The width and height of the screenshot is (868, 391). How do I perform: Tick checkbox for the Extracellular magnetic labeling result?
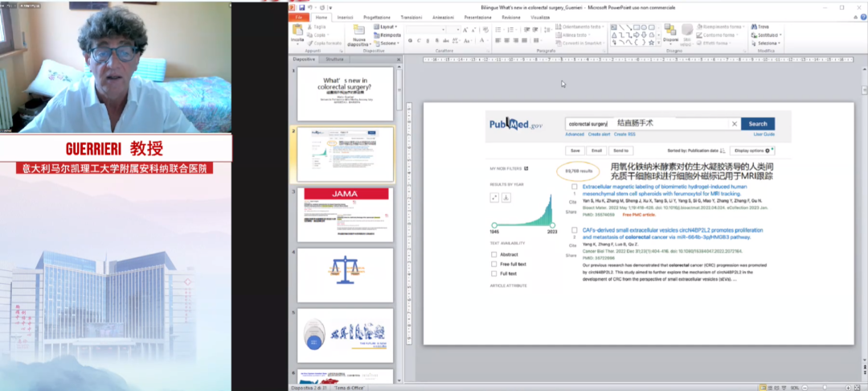(x=575, y=187)
